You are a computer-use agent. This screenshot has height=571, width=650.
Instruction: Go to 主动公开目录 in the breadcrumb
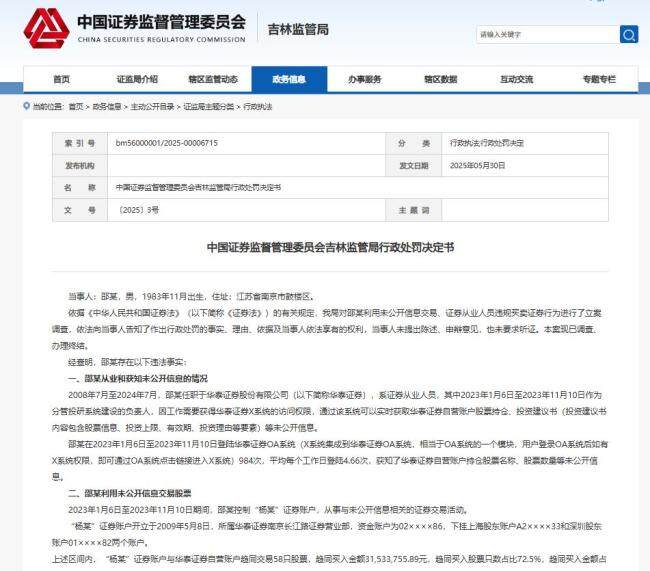click(x=153, y=107)
